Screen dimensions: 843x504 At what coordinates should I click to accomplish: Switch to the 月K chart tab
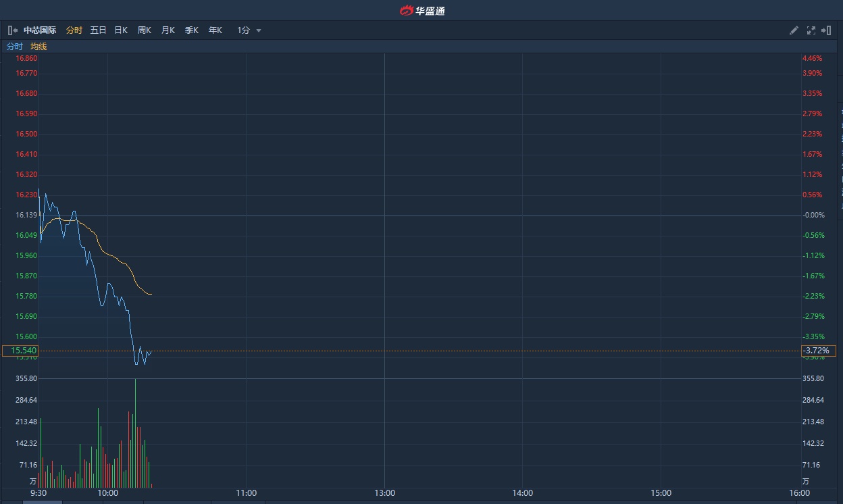click(x=168, y=30)
